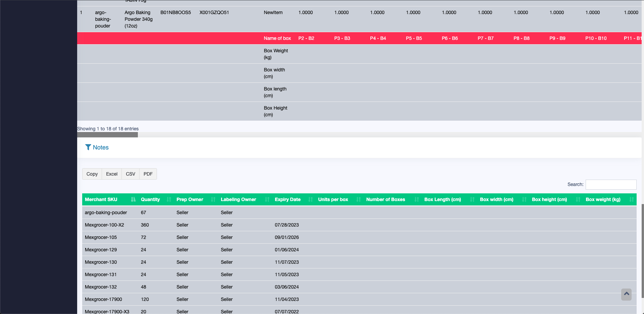The height and width of the screenshot is (314, 644).
Task: Sort by Box weight (kg) arrows
Action: [x=632, y=199]
